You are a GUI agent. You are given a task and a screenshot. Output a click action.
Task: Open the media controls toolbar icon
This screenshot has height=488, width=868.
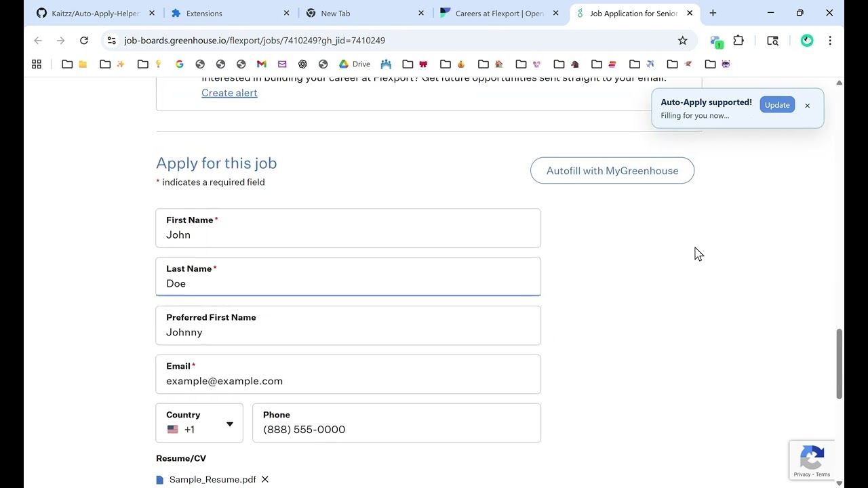[x=772, y=41]
